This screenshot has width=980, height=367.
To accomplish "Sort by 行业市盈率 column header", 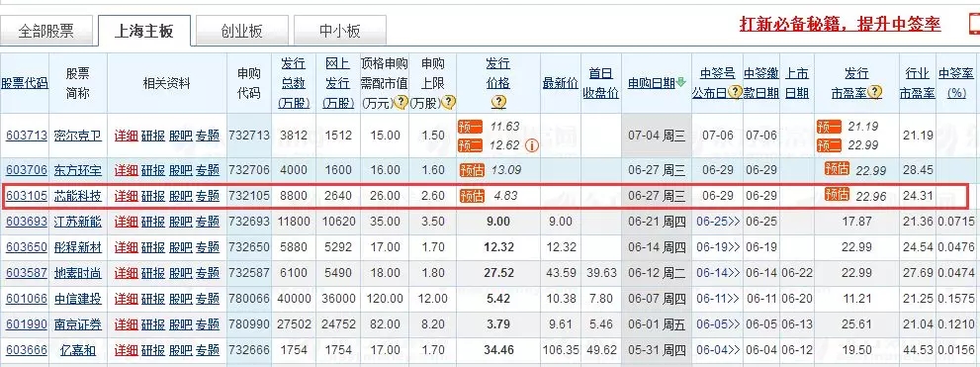I will [918, 82].
